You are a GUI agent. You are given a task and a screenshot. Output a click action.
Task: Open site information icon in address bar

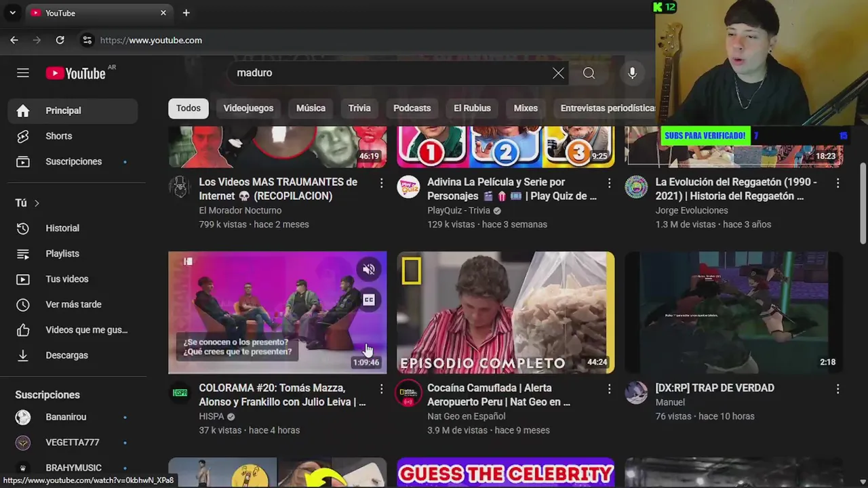87,40
